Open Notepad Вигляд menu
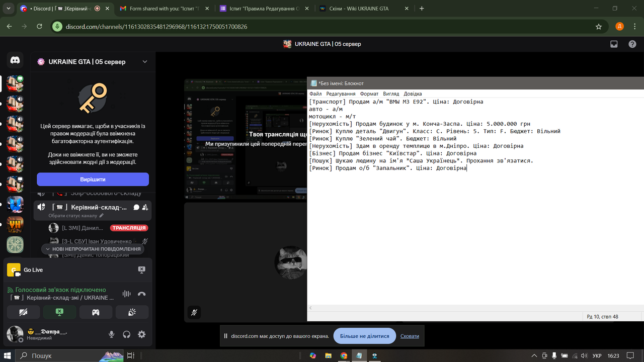The width and height of the screenshot is (644, 362). pos(391,94)
